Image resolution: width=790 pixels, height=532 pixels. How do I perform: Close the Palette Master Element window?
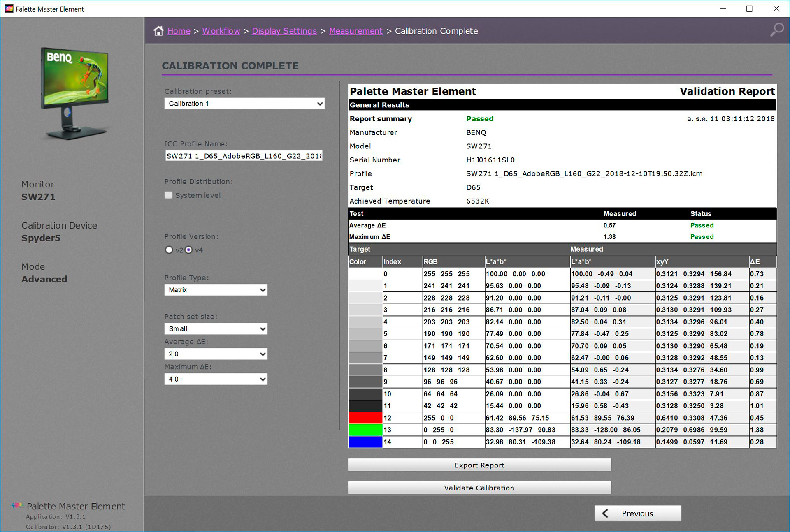click(776, 9)
